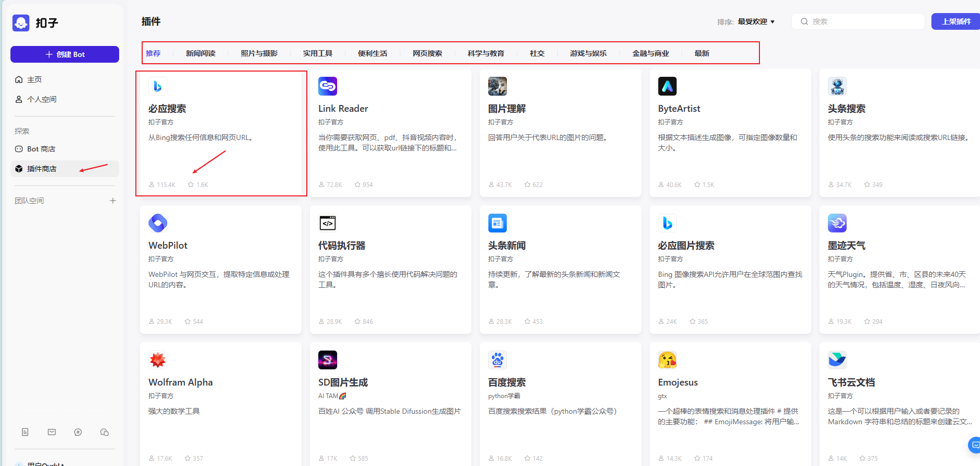Click the 头条搜索 description text

tap(900, 137)
